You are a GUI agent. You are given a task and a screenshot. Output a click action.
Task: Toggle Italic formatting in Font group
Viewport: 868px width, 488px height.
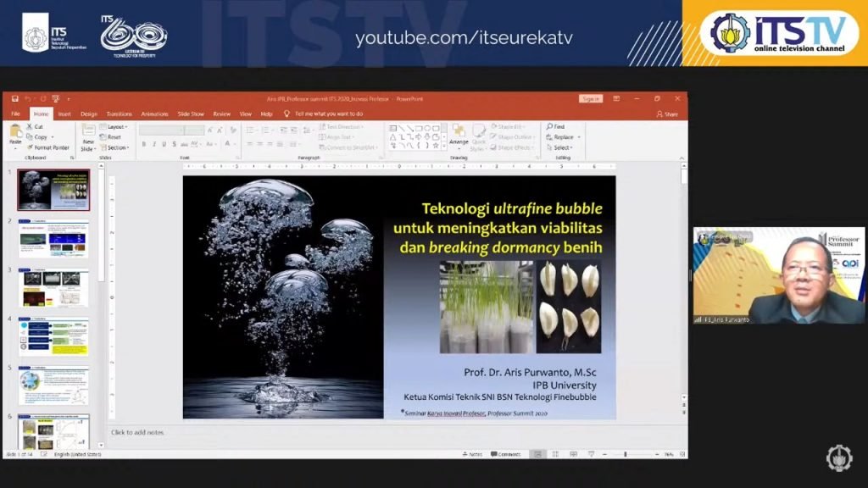(x=154, y=144)
